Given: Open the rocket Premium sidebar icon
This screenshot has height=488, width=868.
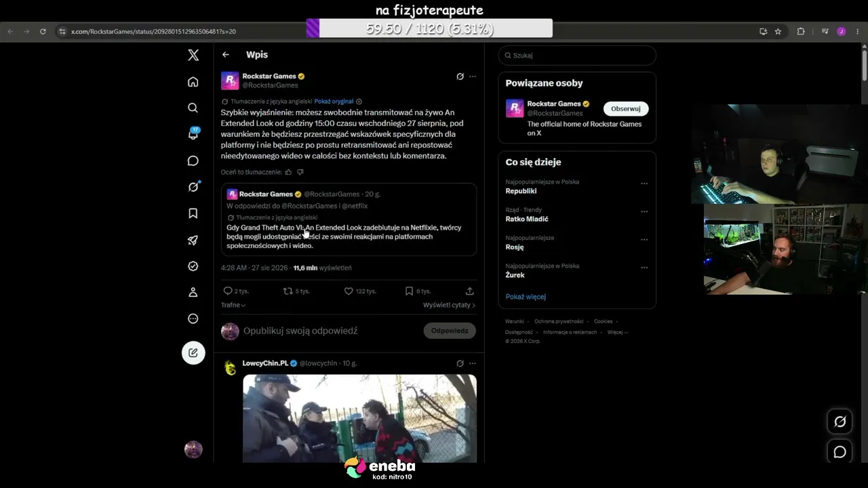Looking at the screenshot, I should click(x=193, y=240).
